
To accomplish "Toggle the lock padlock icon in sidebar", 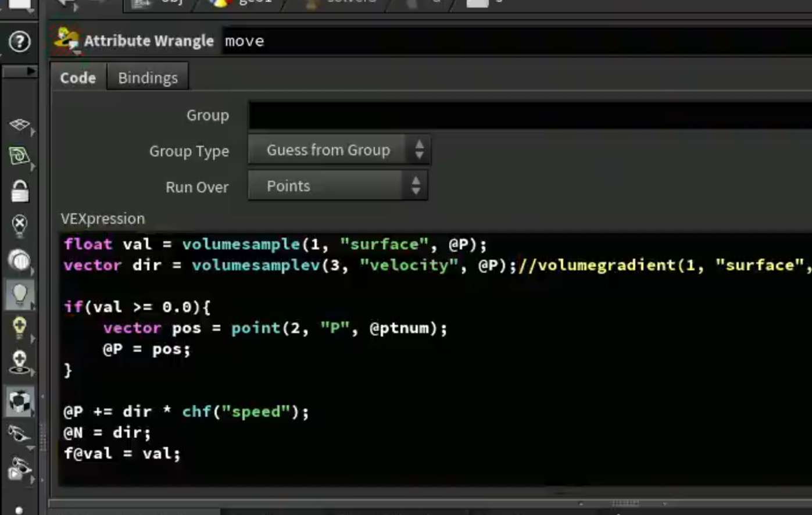I will [x=19, y=191].
